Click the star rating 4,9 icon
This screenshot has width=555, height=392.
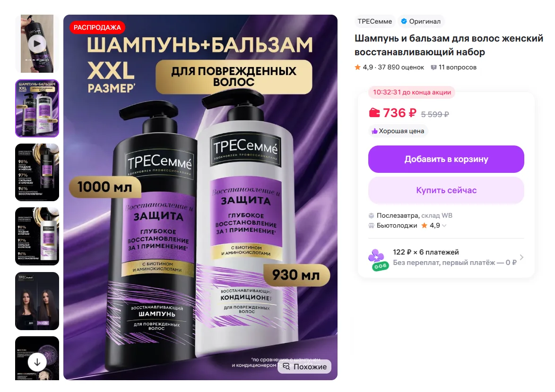[x=357, y=67]
